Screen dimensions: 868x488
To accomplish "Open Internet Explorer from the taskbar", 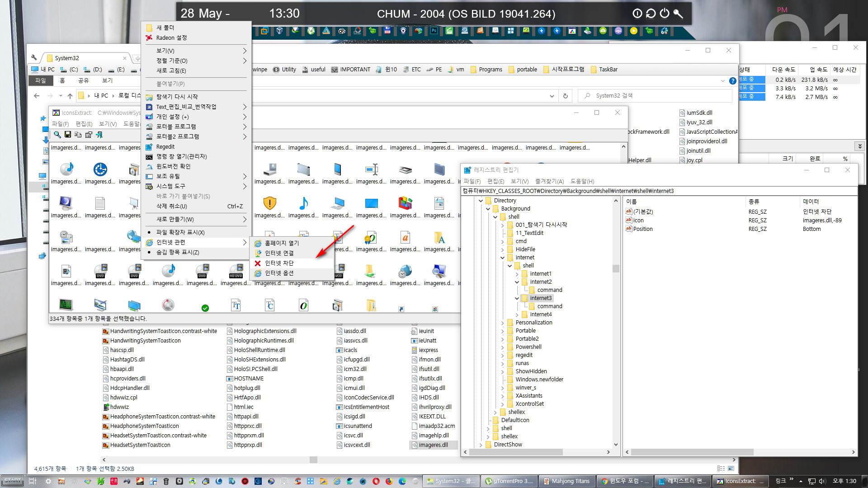I will pos(337,481).
